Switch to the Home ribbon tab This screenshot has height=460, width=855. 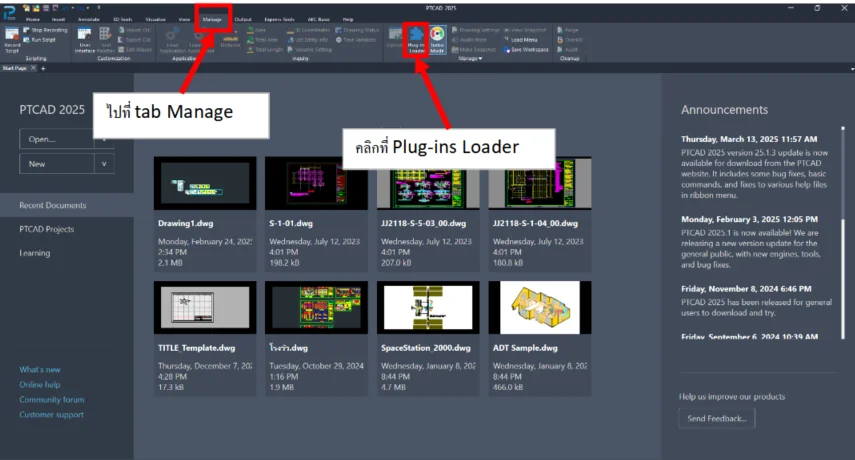(x=33, y=19)
